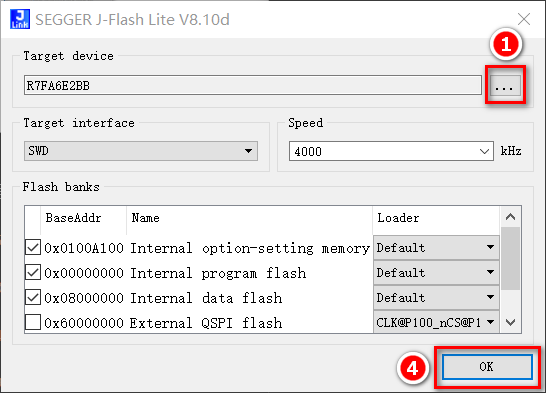Viewport: 546px width, 393px height.
Task: Click the Target device text field
Action: (253, 85)
